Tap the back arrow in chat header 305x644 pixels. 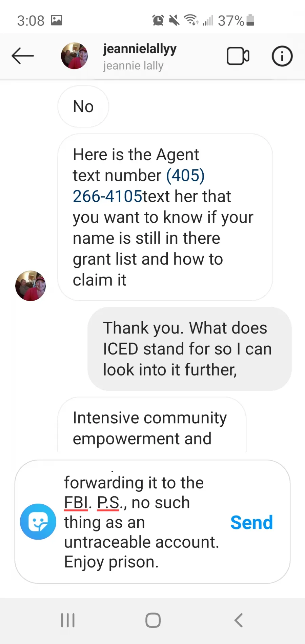click(23, 56)
